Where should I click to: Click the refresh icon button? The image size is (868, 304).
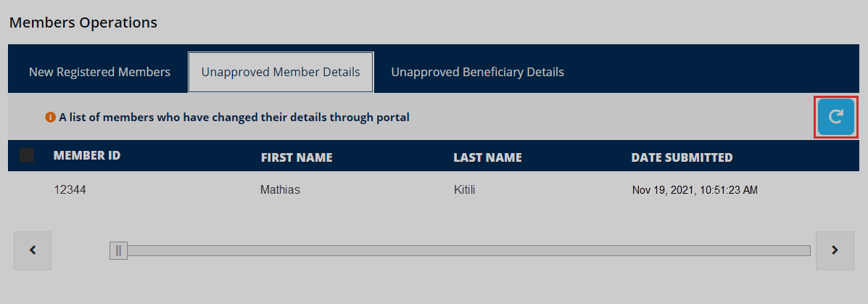(835, 117)
